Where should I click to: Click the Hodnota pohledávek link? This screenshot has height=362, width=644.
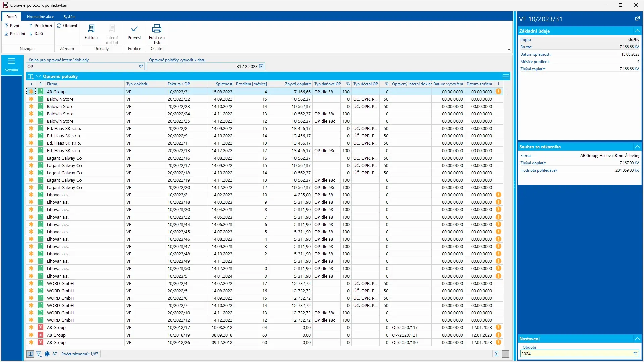[539, 170]
